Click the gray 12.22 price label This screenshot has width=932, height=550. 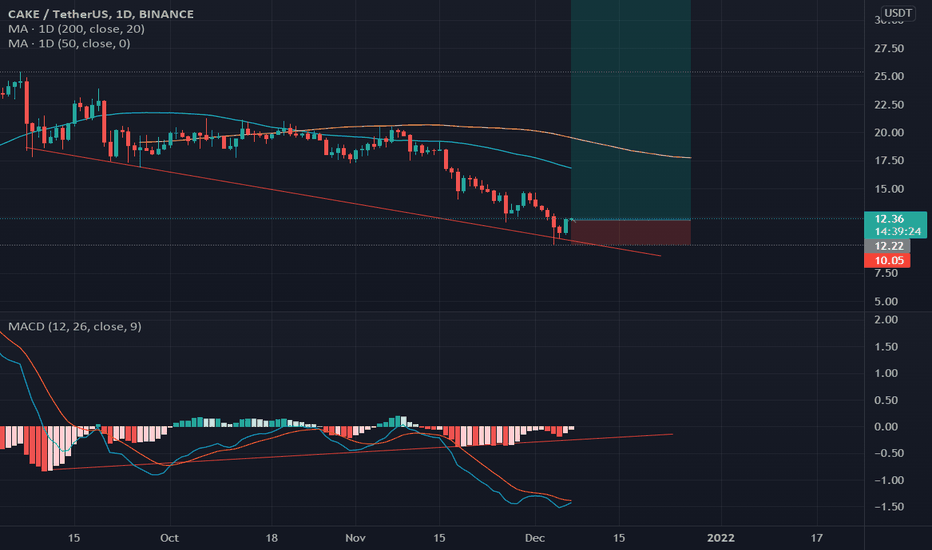(887, 246)
